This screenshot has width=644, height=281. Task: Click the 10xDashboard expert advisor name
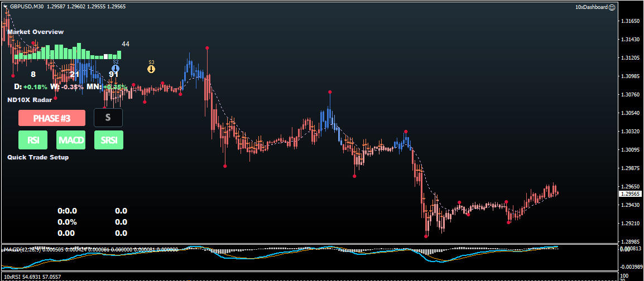[591, 7]
